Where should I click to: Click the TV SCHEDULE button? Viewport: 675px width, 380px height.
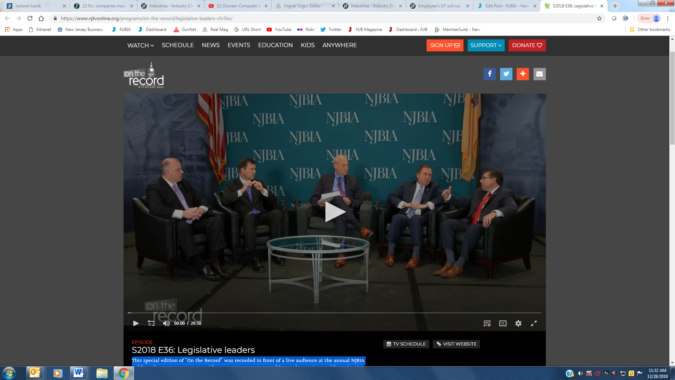(x=406, y=344)
